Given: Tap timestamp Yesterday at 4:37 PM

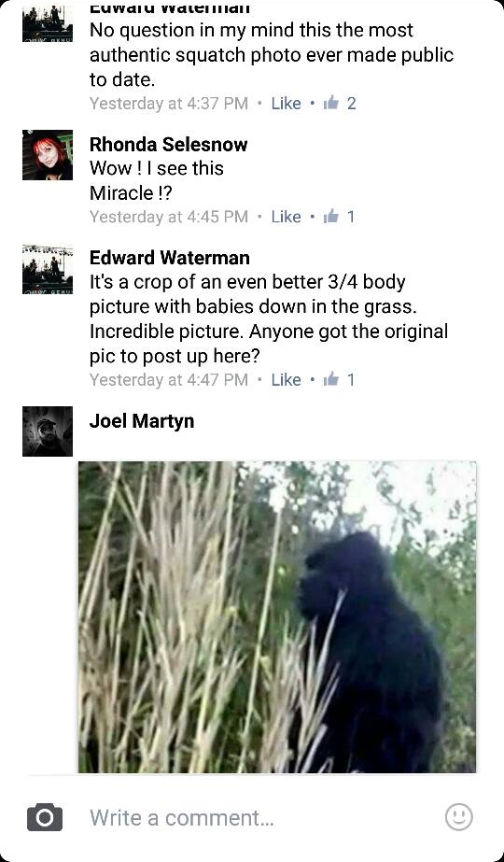Looking at the screenshot, I should click(x=169, y=104).
